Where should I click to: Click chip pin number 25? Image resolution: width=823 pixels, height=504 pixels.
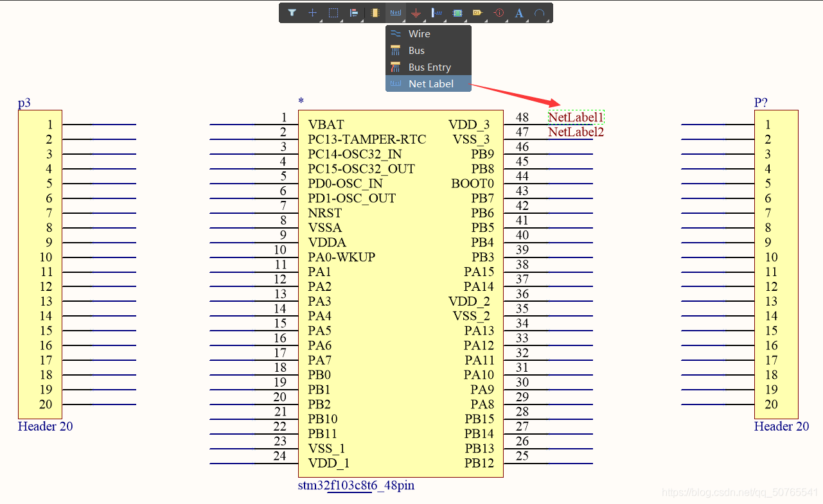[522, 456]
